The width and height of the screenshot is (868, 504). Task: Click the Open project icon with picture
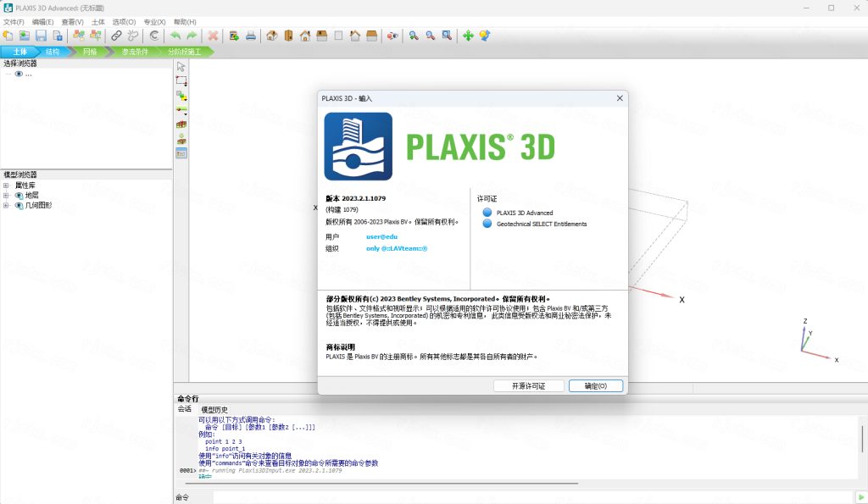click(25, 36)
